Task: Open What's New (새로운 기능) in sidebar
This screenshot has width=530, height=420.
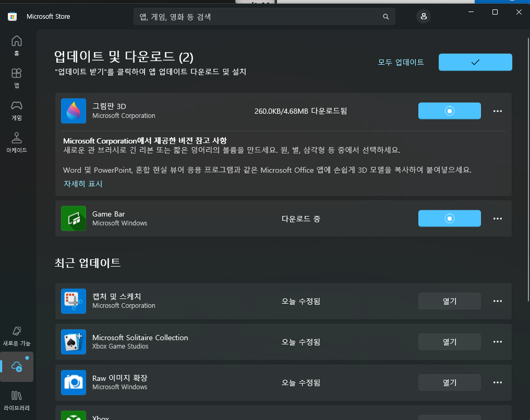Action: coord(17,336)
